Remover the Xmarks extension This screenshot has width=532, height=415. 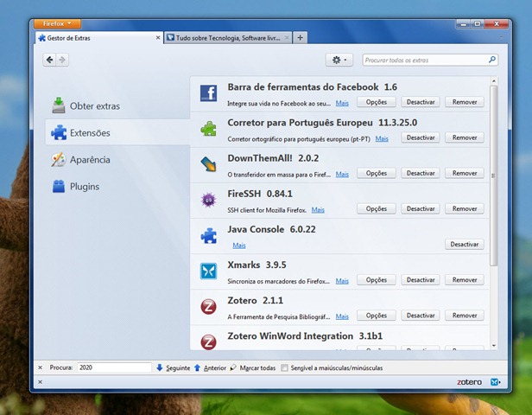465,280
